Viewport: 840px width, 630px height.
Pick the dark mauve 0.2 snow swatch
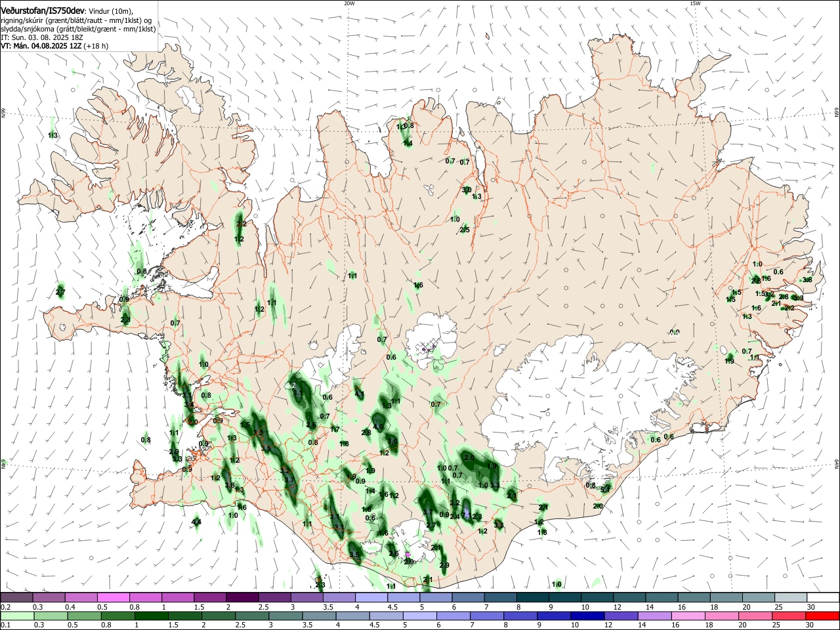coord(16,598)
